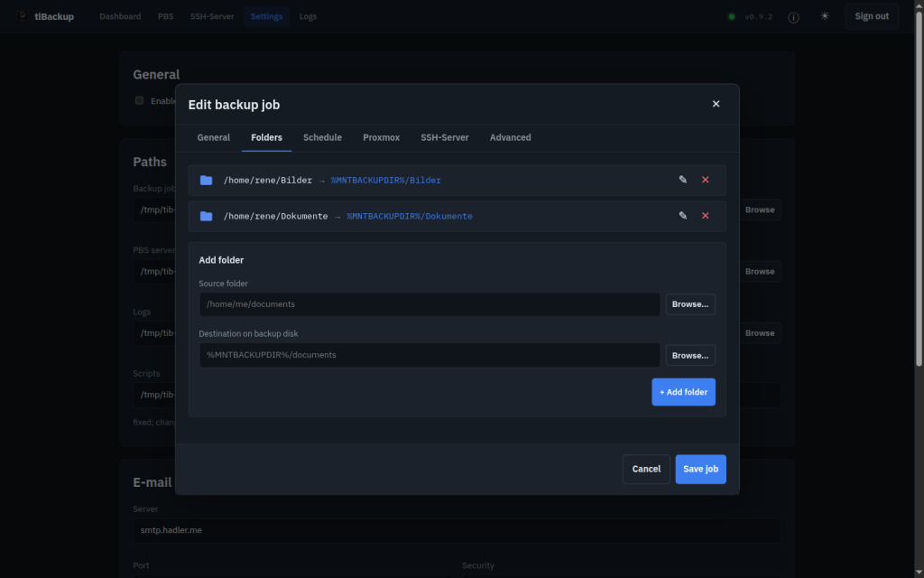Browse for the Source folder

(x=690, y=304)
